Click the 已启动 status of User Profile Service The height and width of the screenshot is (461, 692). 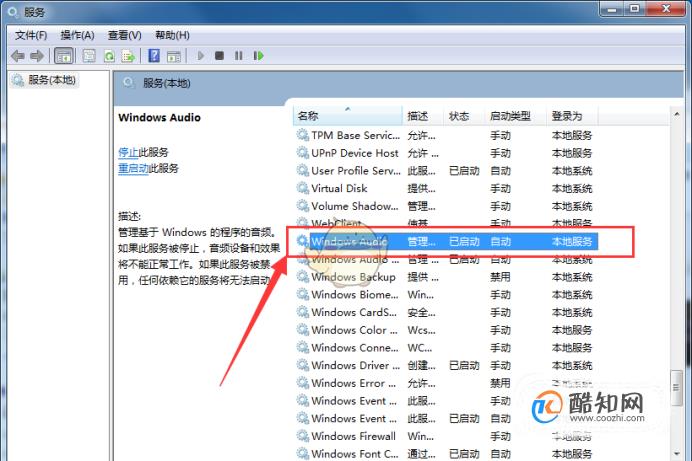[x=464, y=171]
